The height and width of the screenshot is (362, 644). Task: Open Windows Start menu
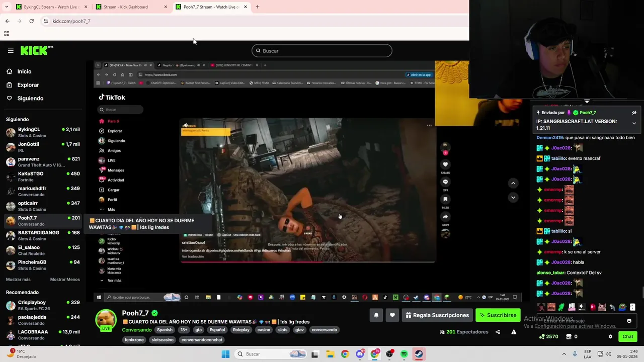pos(225,354)
